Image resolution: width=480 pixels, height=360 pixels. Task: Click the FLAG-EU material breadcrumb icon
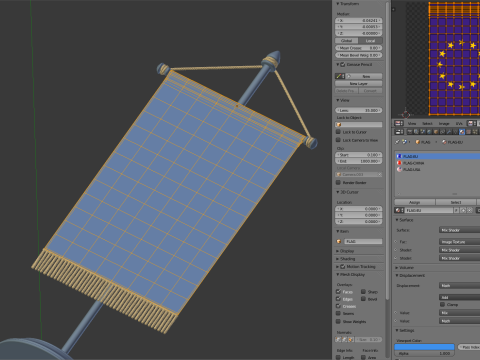444,142
